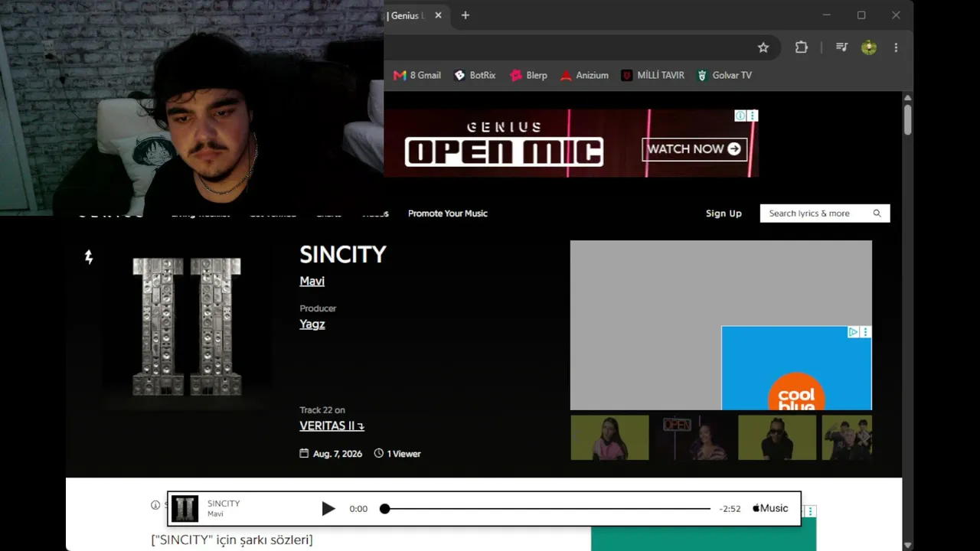Click the Sign Up link
The image size is (980, 551).
(724, 214)
